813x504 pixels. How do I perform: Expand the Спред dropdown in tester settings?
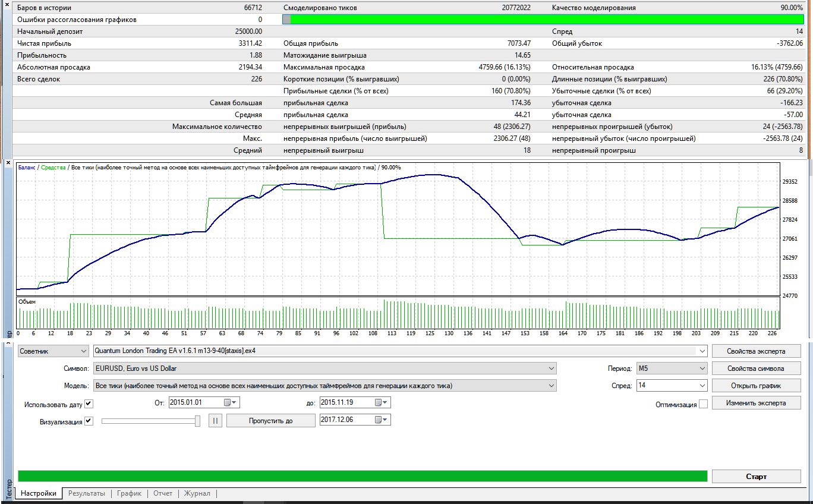702,386
